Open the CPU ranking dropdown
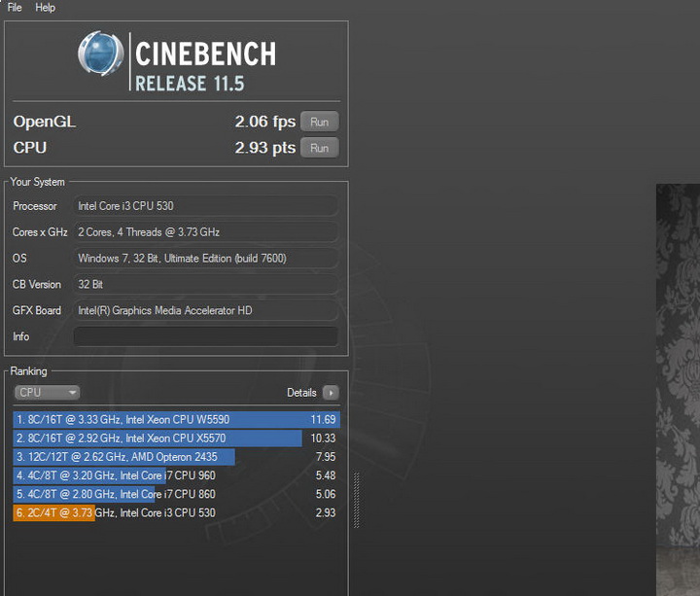This screenshot has width=700, height=596. (x=47, y=393)
